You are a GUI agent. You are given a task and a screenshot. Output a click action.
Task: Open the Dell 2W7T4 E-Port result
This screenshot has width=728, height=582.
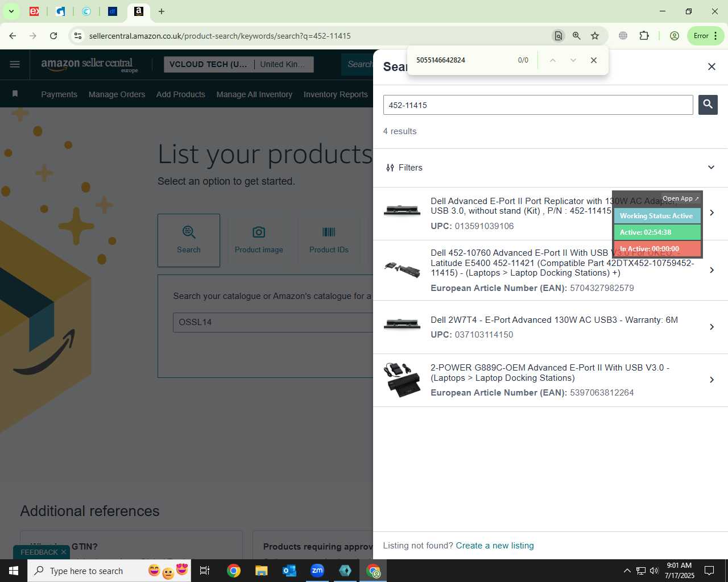551,327
